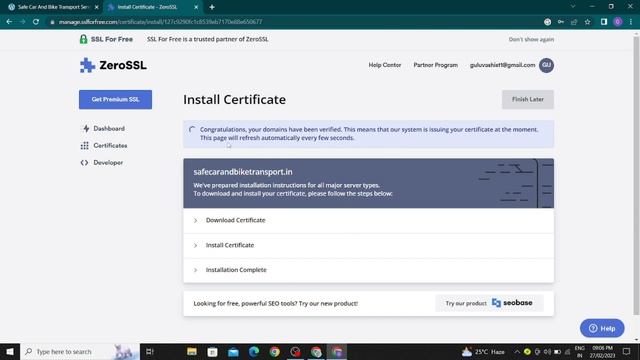
Task: Click the account email address
Action: [502, 65]
